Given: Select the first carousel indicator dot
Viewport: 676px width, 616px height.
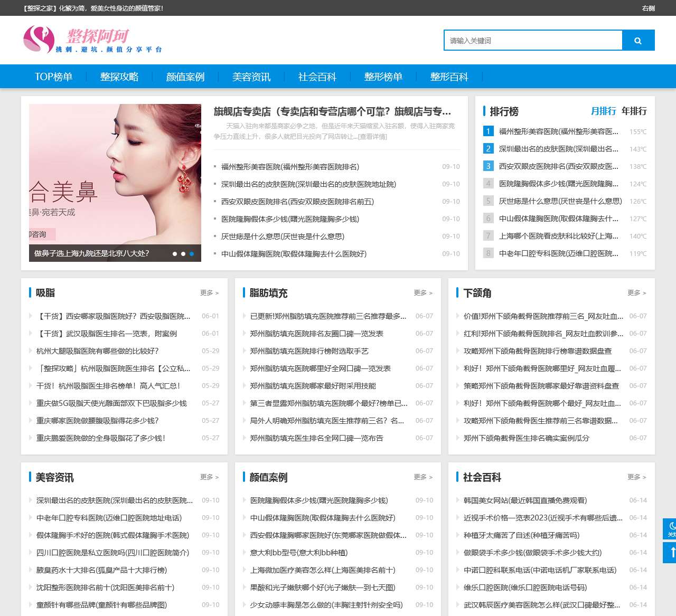Looking at the screenshot, I should 175,253.
